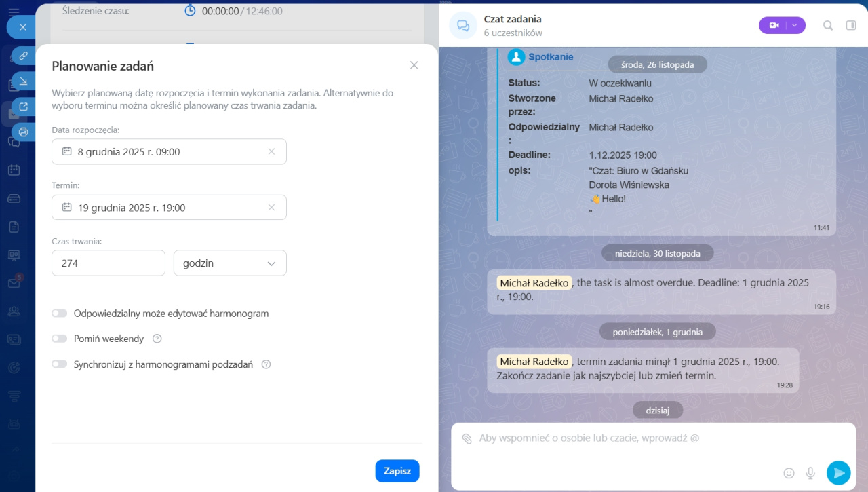Viewport: 868px width, 492px height.
Task: Click the 'Zapisz' save button
Action: tap(397, 471)
